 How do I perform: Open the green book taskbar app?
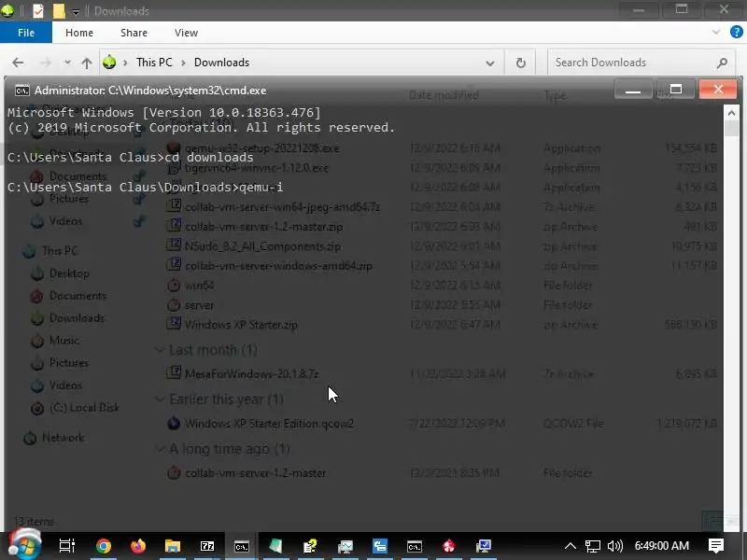coord(275,546)
